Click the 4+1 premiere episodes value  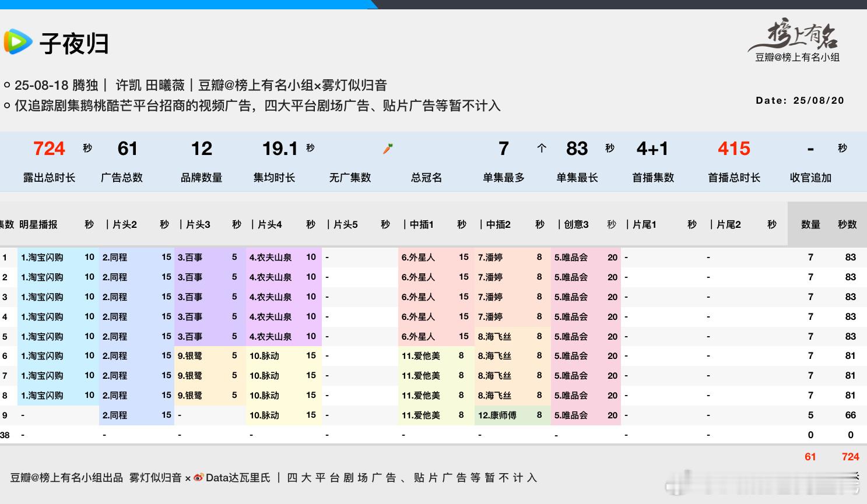652,149
